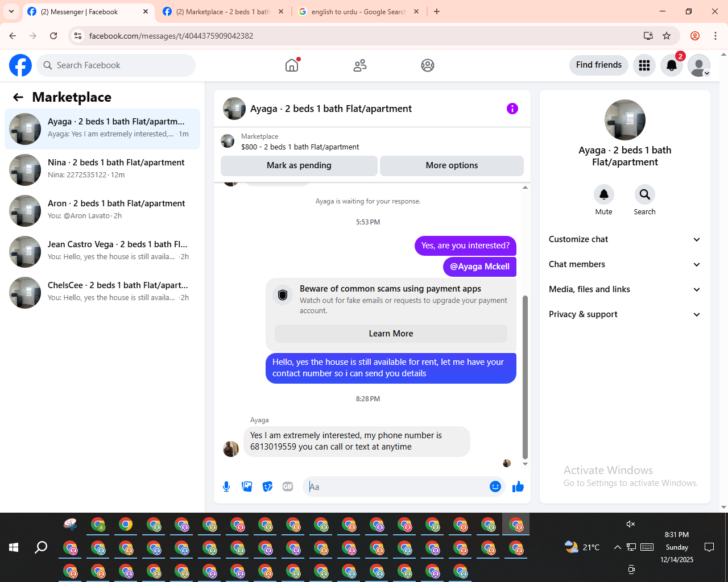Open the Chrome three-dot menu

(715, 36)
